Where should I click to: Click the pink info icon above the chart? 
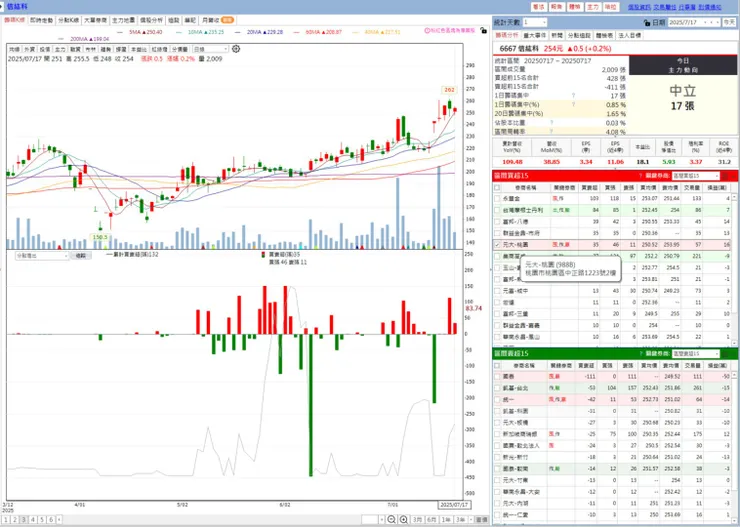coord(427,31)
